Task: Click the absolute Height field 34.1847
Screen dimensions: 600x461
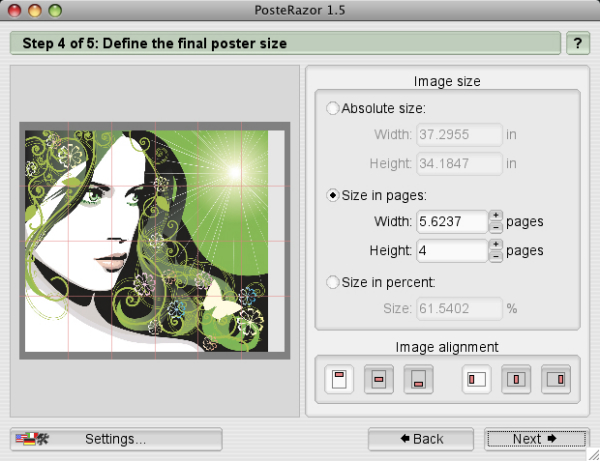Action: pyautogui.click(x=459, y=164)
